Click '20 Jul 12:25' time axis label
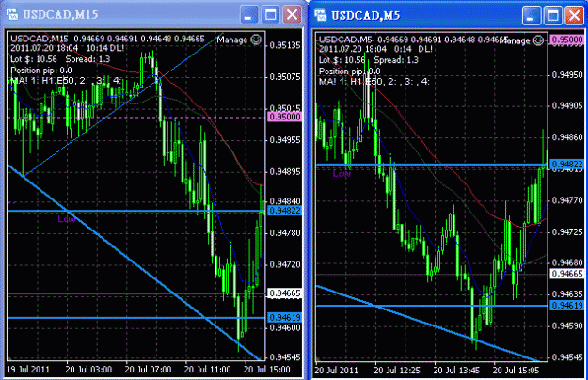 click(x=397, y=371)
